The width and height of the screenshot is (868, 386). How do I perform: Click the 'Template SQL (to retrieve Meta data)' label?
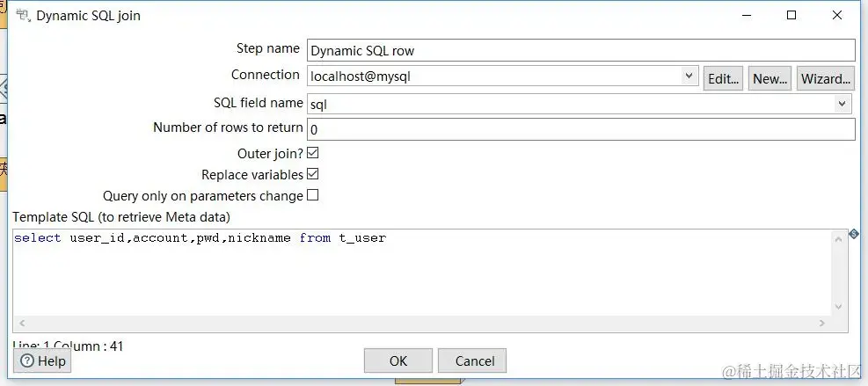pyautogui.click(x=121, y=216)
